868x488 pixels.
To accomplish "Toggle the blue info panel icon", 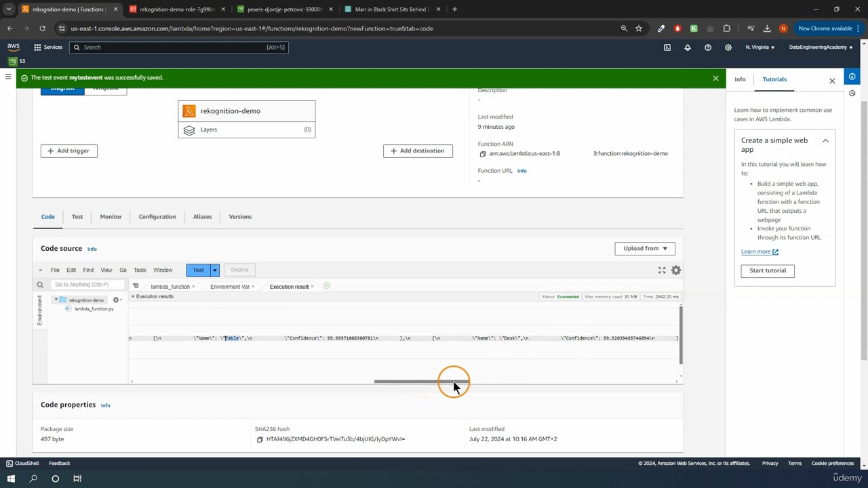I will click(x=852, y=77).
